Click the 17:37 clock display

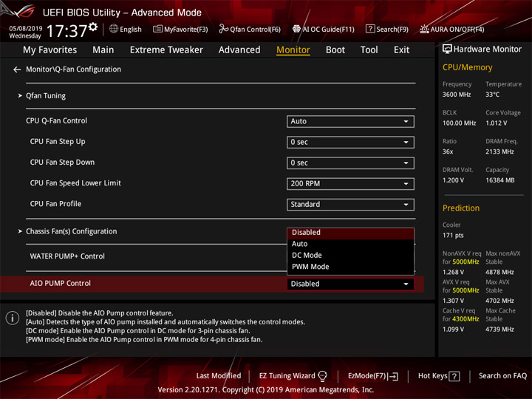tap(67, 31)
